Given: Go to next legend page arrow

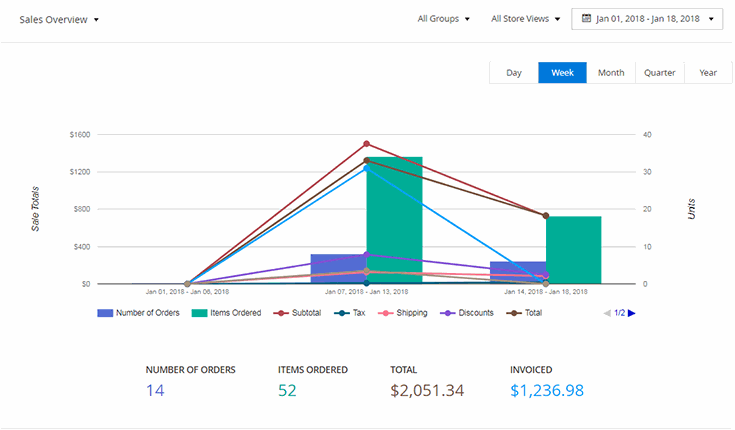Looking at the screenshot, I should (631, 313).
